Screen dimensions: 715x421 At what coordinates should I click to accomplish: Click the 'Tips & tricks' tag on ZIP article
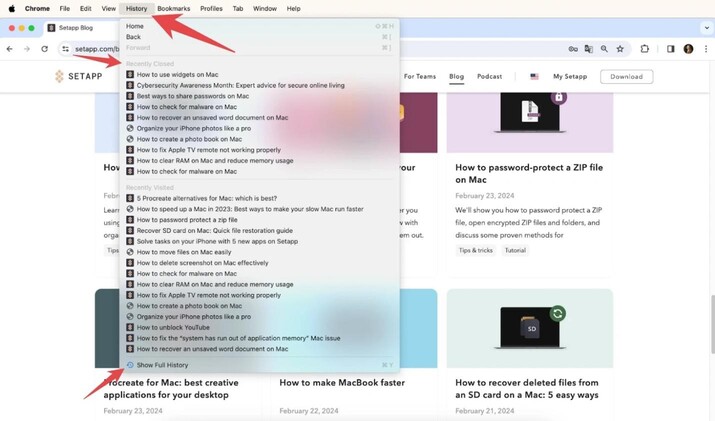pos(476,250)
